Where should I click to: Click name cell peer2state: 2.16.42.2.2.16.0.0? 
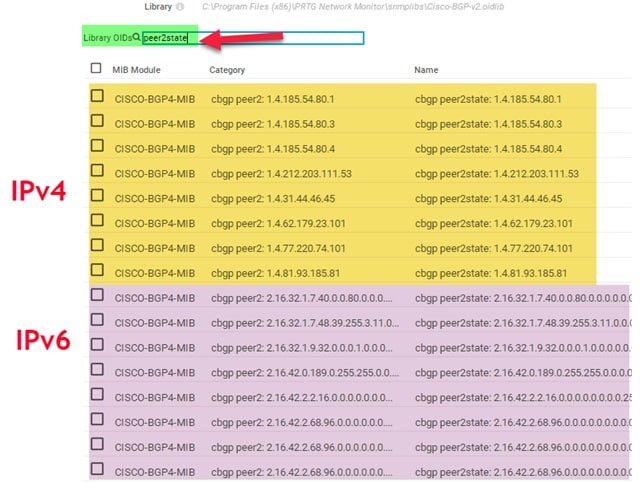[523, 398]
